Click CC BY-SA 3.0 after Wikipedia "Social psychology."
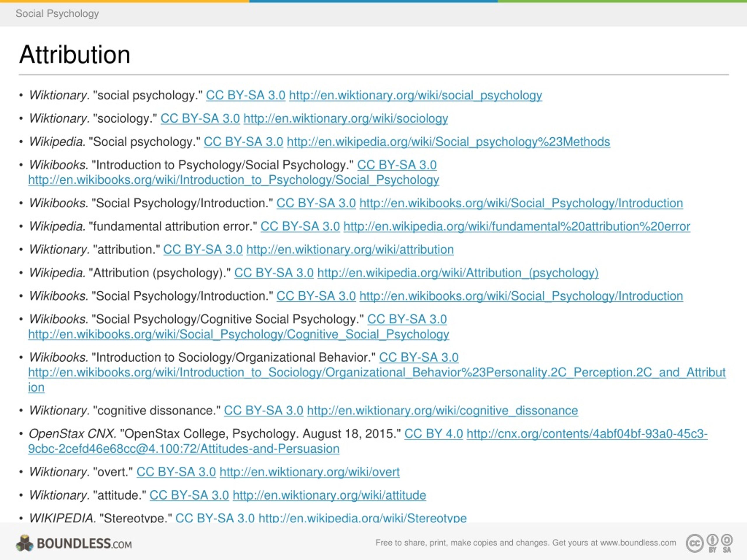This screenshot has width=747, height=560. pos(243,142)
